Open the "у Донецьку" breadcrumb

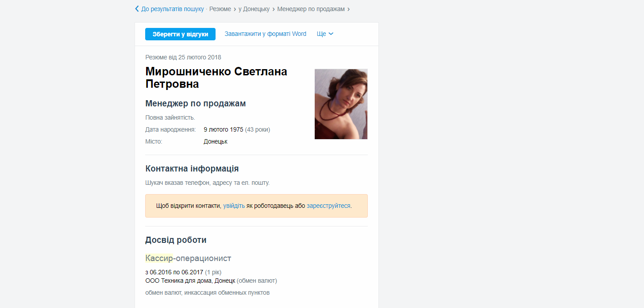254,9
